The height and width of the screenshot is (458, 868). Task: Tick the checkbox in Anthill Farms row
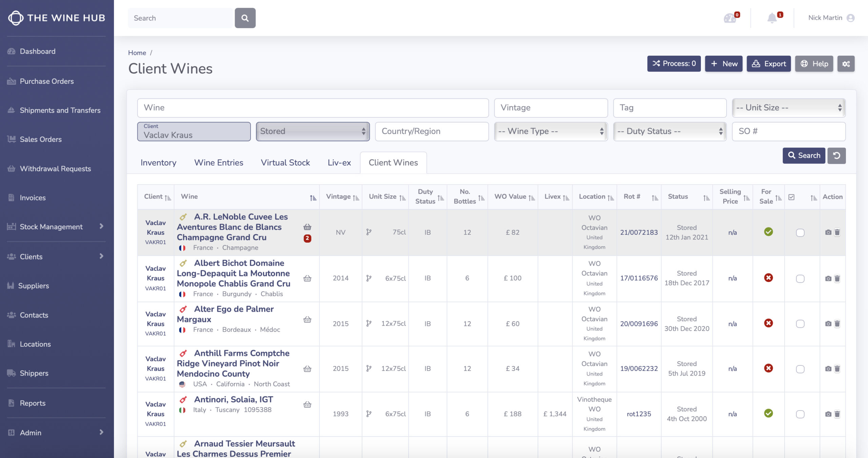tap(800, 369)
